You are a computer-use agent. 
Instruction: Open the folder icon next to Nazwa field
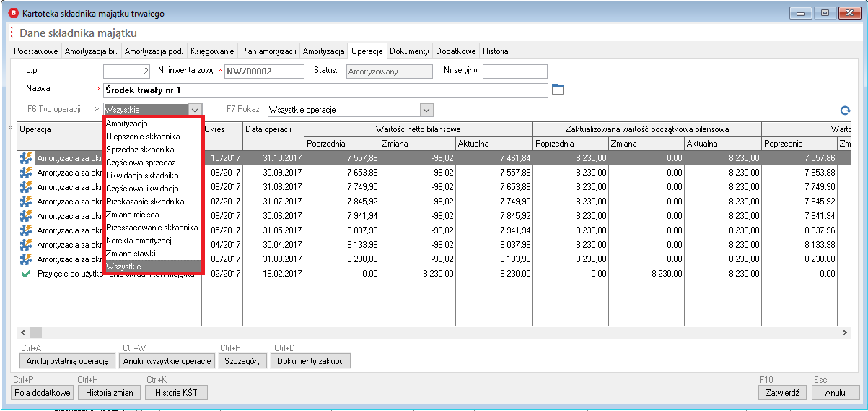(556, 90)
